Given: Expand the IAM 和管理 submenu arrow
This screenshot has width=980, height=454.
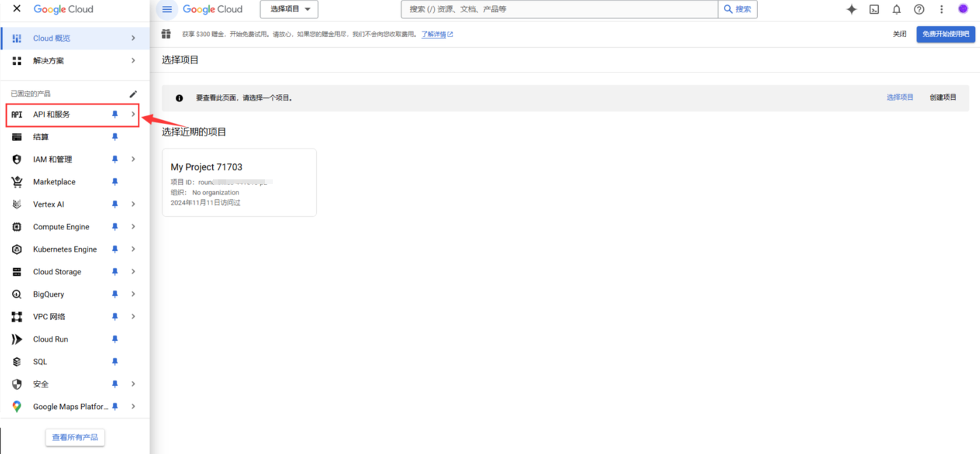Looking at the screenshot, I should pos(133,159).
